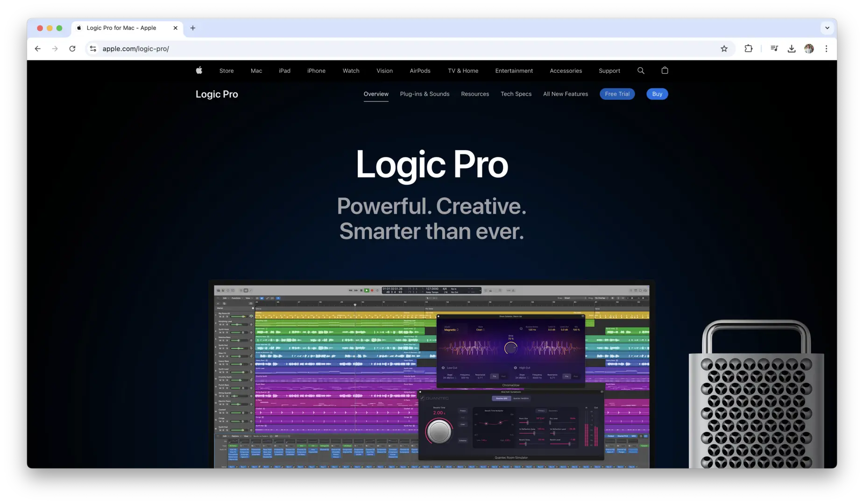This screenshot has height=504, width=864.
Task: Click the browser forward arrow
Action: (55, 49)
